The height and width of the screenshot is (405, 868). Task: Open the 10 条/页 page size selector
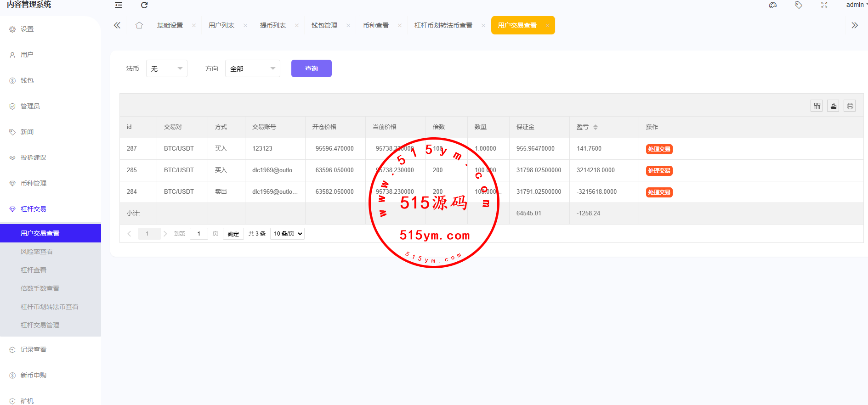(288, 234)
